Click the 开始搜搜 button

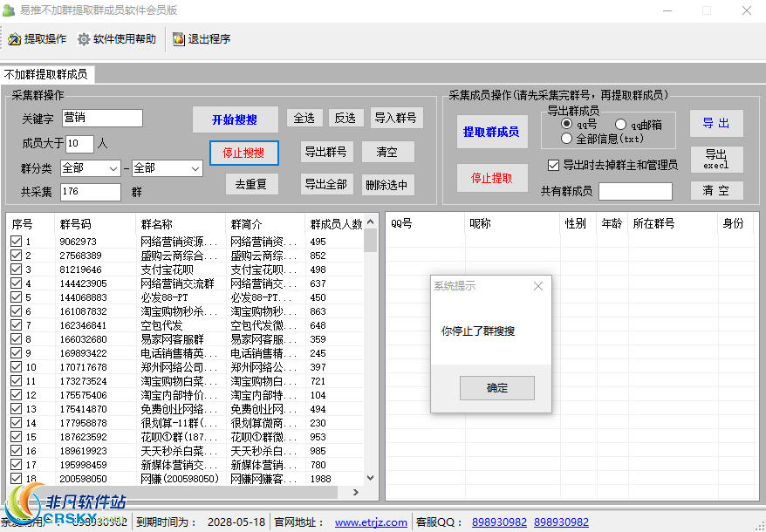235,119
